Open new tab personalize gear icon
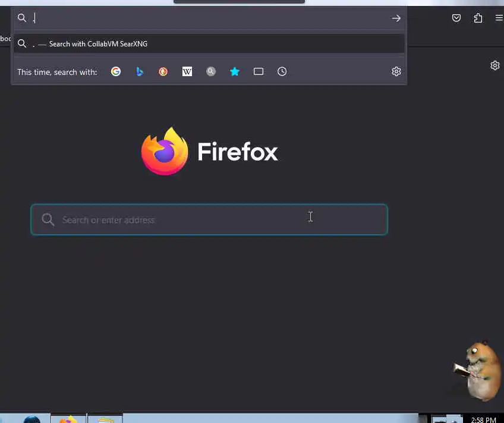 [494, 65]
